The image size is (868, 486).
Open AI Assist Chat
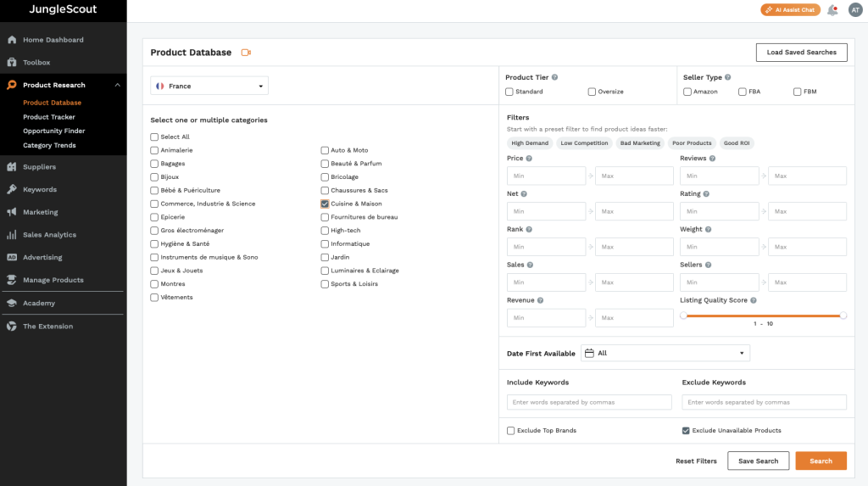pyautogui.click(x=791, y=10)
